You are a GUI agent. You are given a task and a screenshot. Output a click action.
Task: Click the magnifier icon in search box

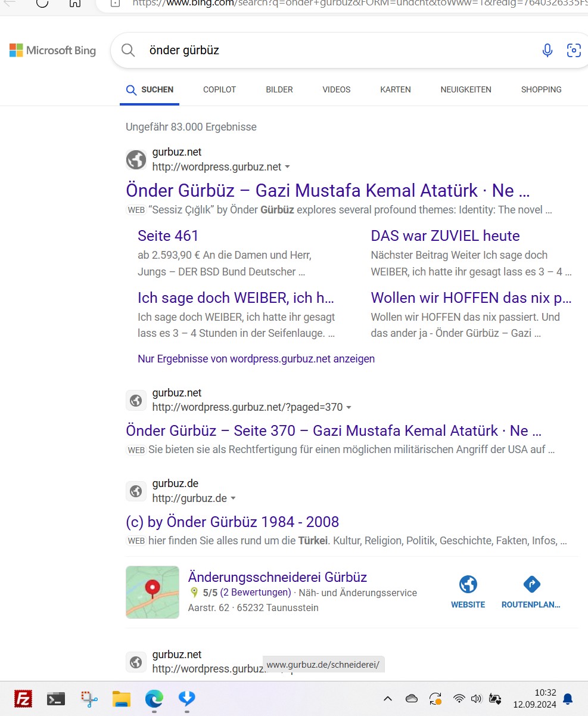coord(128,50)
